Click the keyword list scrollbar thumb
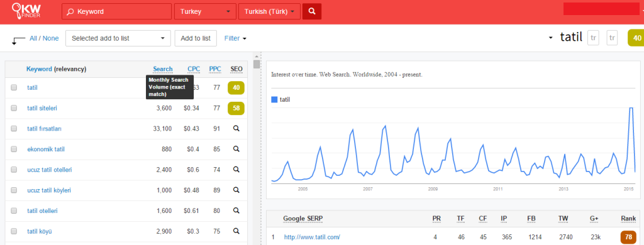Image resolution: width=644 pixels, height=245 pixels. [257, 65]
